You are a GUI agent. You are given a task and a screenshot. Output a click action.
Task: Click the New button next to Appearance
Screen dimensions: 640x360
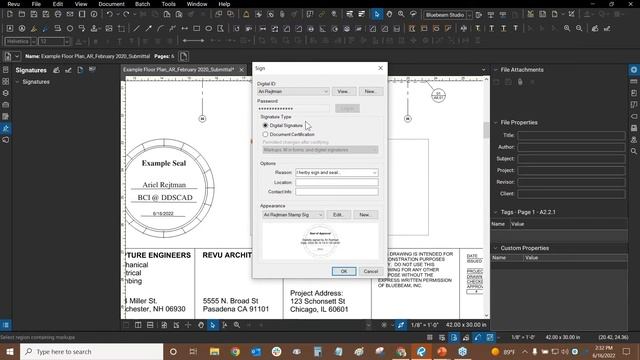pyautogui.click(x=365, y=215)
